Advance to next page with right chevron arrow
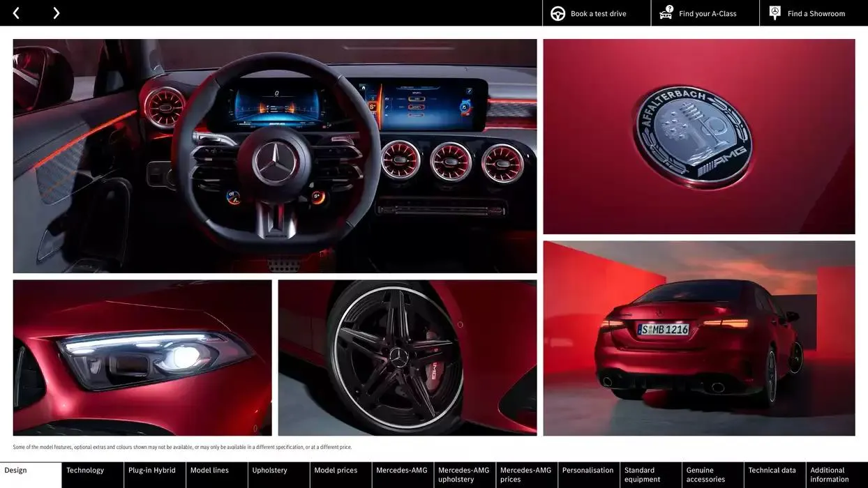Viewport: 868px width, 488px height. (56, 13)
